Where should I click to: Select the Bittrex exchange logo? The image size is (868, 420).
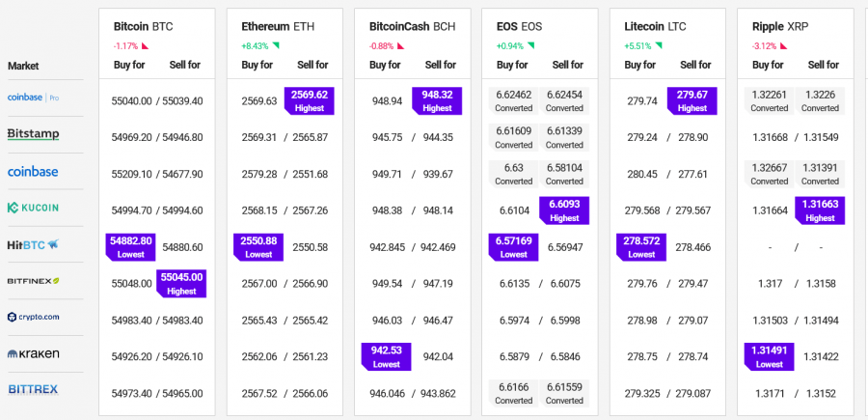click(33, 389)
